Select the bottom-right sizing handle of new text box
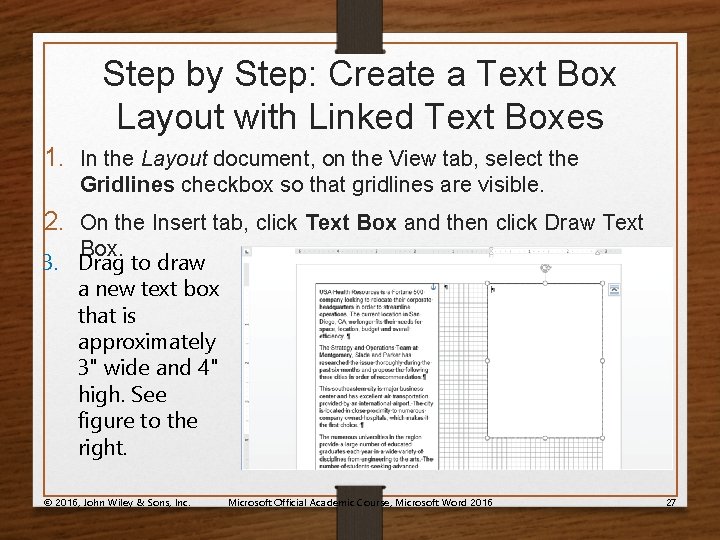 [x=602, y=438]
